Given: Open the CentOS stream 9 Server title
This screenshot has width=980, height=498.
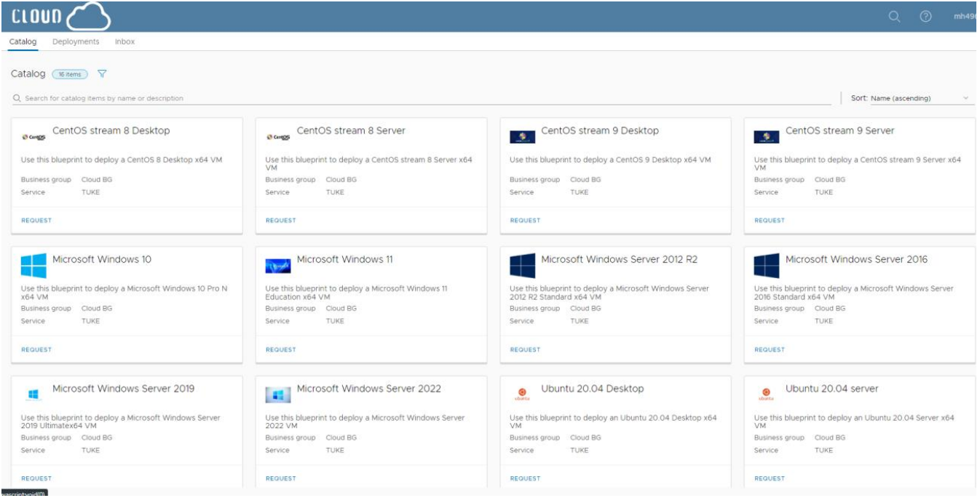Looking at the screenshot, I should pos(840,131).
